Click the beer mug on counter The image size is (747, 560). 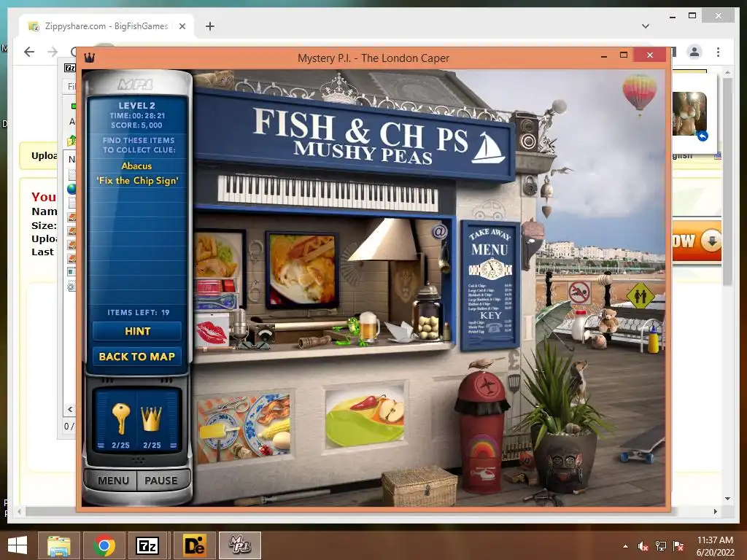point(368,326)
